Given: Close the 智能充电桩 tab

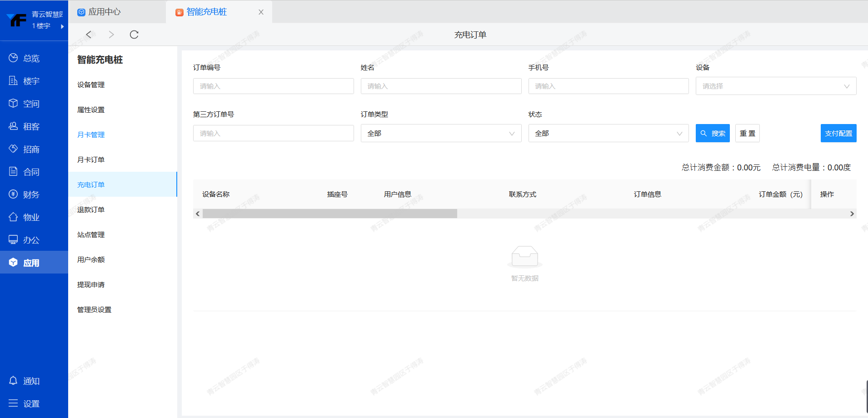Looking at the screenshot, I should [261, 12].
